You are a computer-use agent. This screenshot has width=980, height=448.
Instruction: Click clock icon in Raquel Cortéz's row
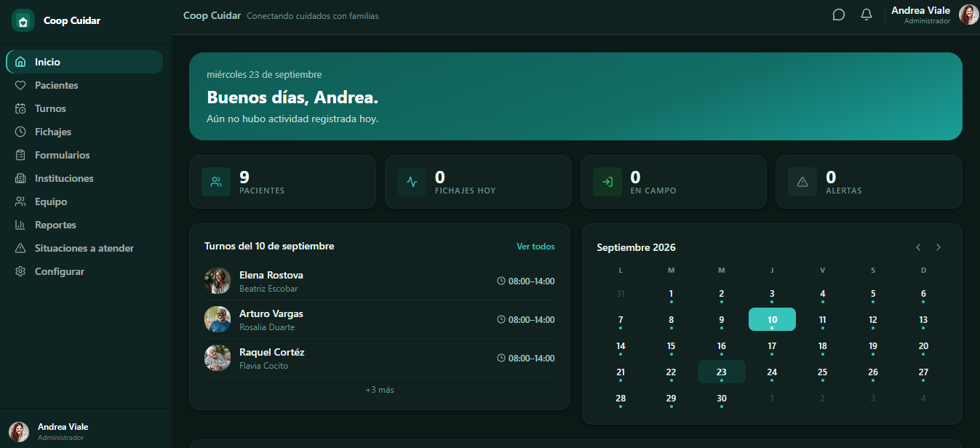501,358
